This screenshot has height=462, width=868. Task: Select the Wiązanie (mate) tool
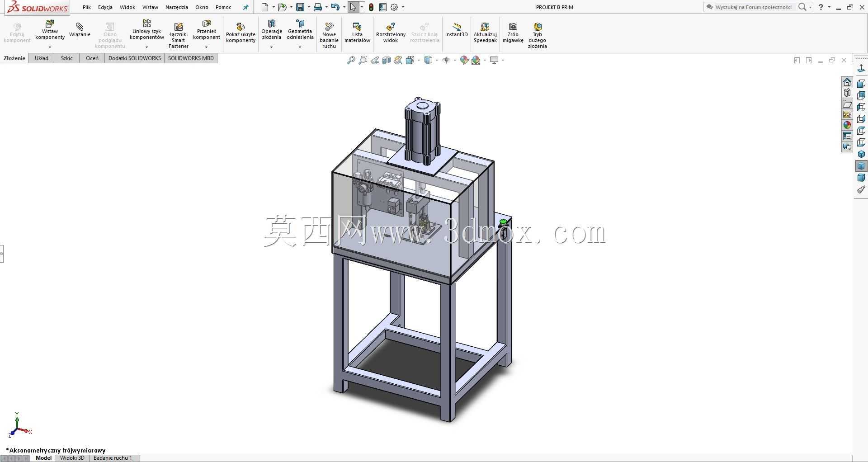[80, 30]
